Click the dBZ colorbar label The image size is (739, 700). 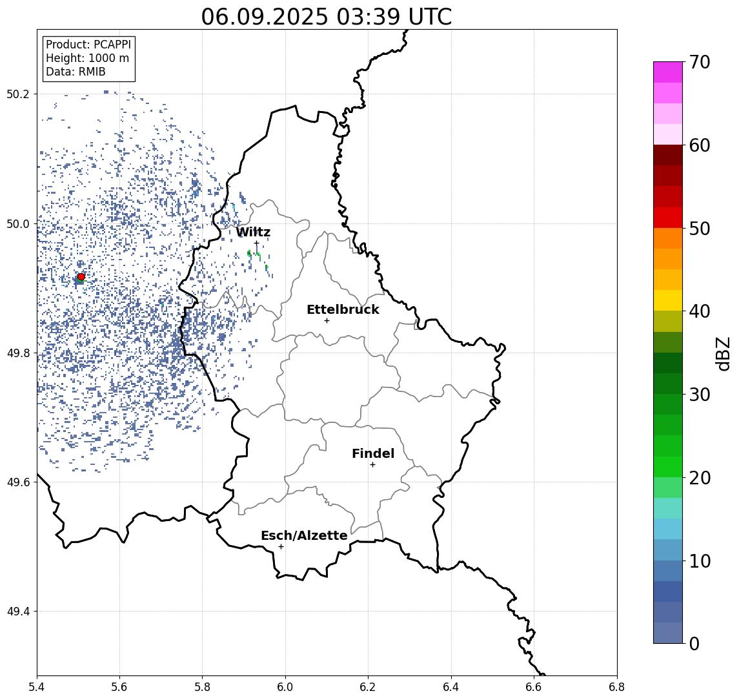(x=723, y=353)
